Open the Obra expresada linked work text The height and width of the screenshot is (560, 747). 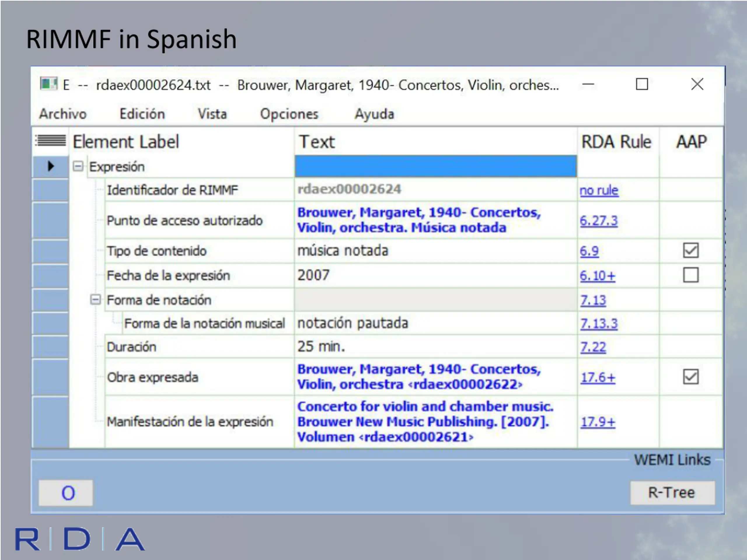click(419, 377)
